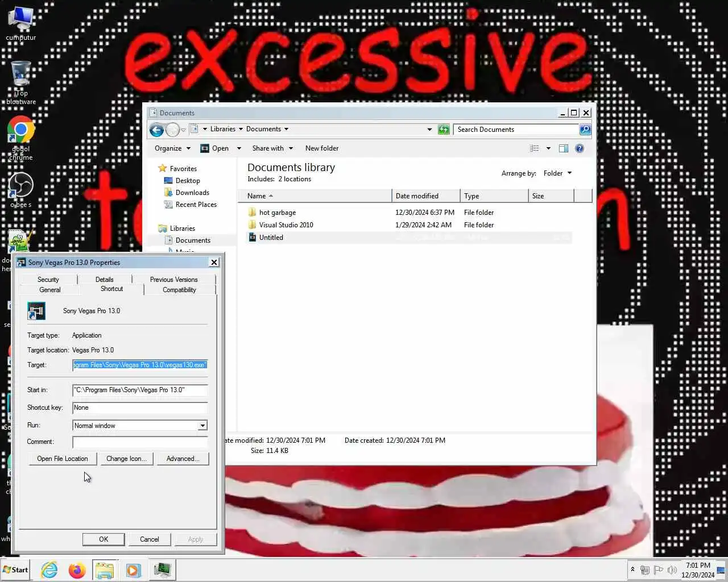Open Internet Explorer from taskbar

coord(49,569)
